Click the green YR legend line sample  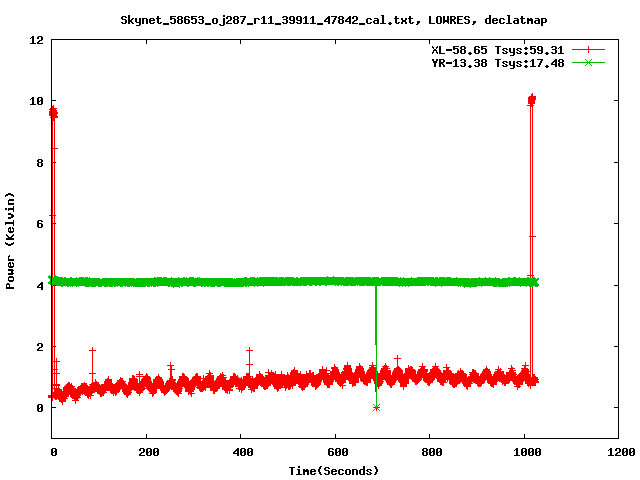[588, 63]
